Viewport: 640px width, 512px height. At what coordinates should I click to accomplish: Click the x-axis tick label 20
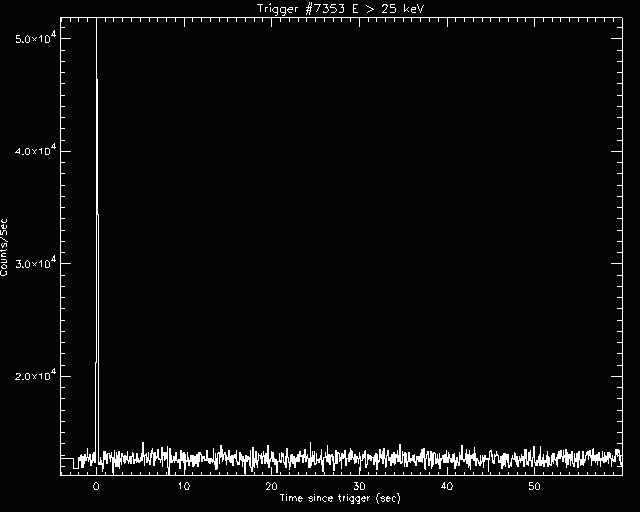point(271,486)
